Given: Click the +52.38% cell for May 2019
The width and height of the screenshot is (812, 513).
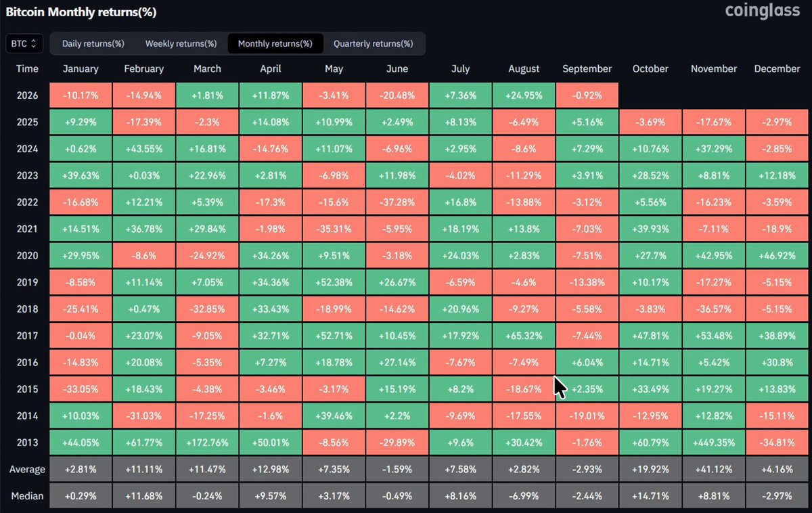Looking at the screenshot, I should click(334, 282).
